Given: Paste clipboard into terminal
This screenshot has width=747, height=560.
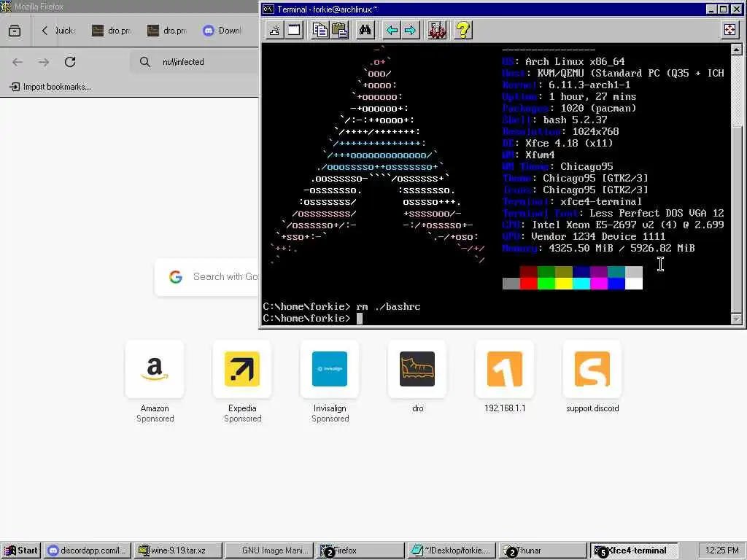Looking at the screenshot, I should 340,31.
